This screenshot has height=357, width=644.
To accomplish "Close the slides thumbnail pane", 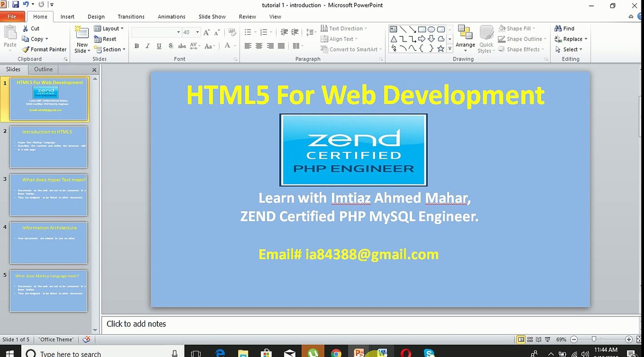I will [x=94, y=69].
